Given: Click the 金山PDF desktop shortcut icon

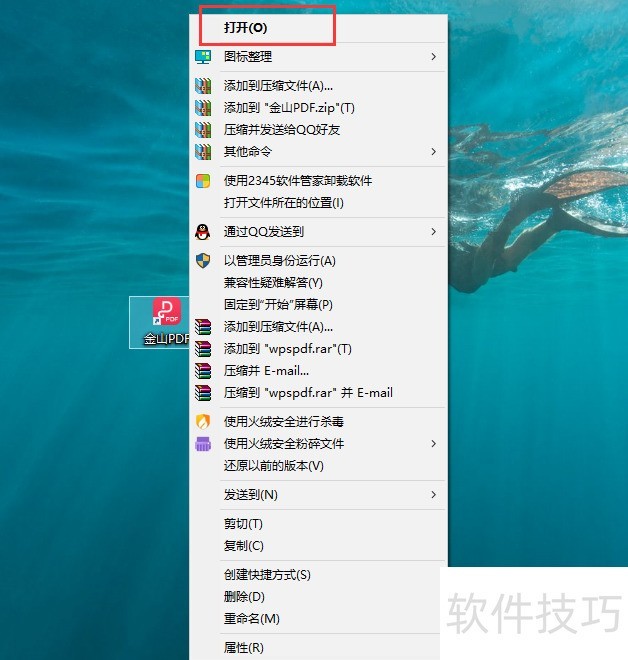Looking at the screenshot, I should coord(167,311).
